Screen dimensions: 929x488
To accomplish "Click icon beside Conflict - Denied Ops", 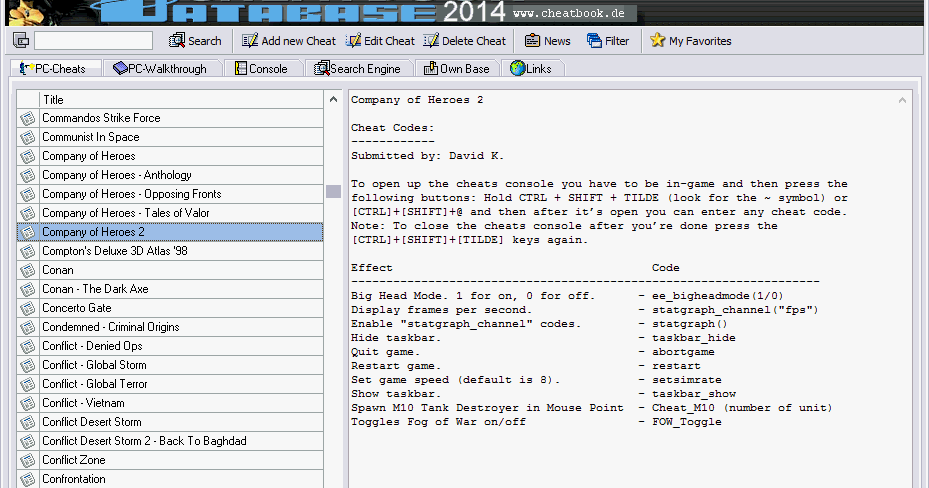I will [x=28, y=346].
